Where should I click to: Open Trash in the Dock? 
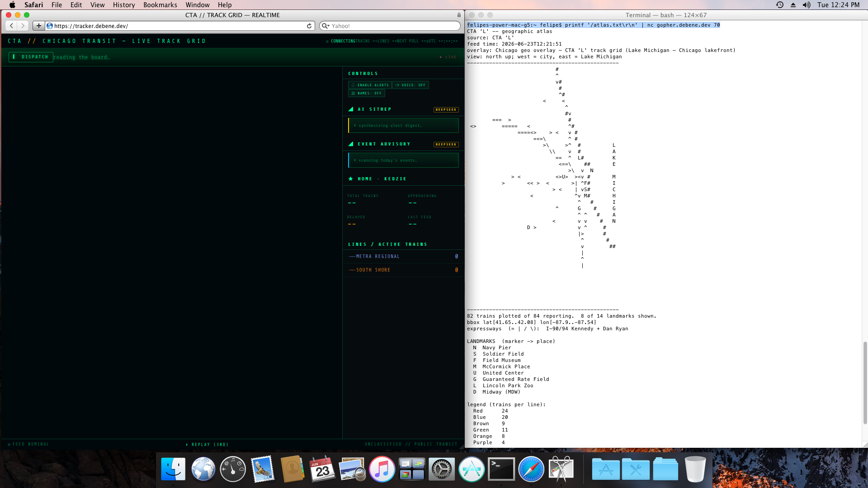coord(695,469)
